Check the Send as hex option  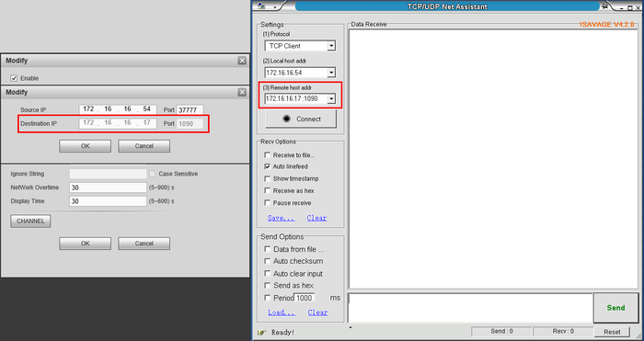tap(268, 285)
